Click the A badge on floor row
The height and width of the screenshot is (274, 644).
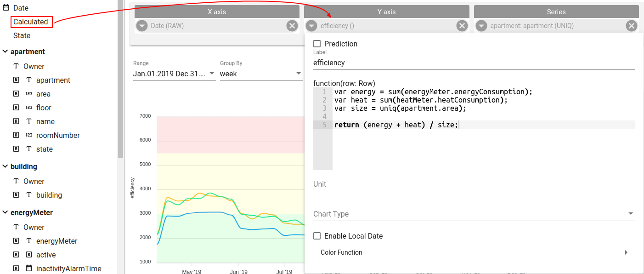pos(16,108)
